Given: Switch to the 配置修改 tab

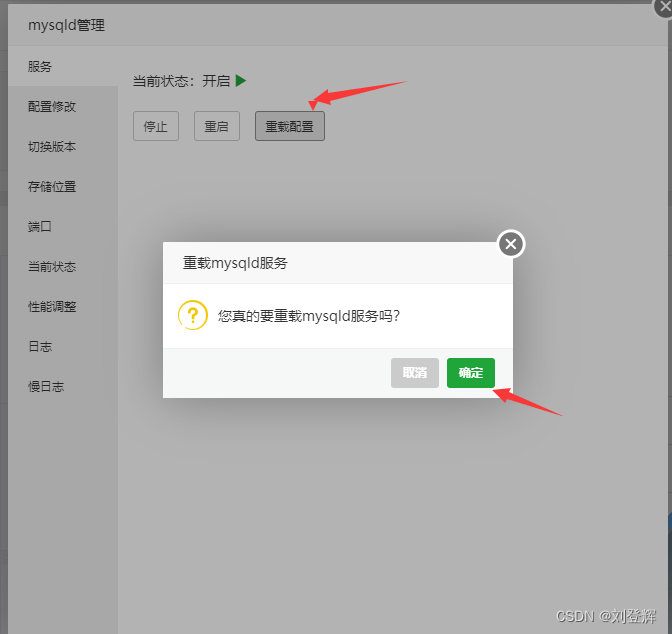Looking at the screenshot, I should pyautogui.click(x=63, y=106).
